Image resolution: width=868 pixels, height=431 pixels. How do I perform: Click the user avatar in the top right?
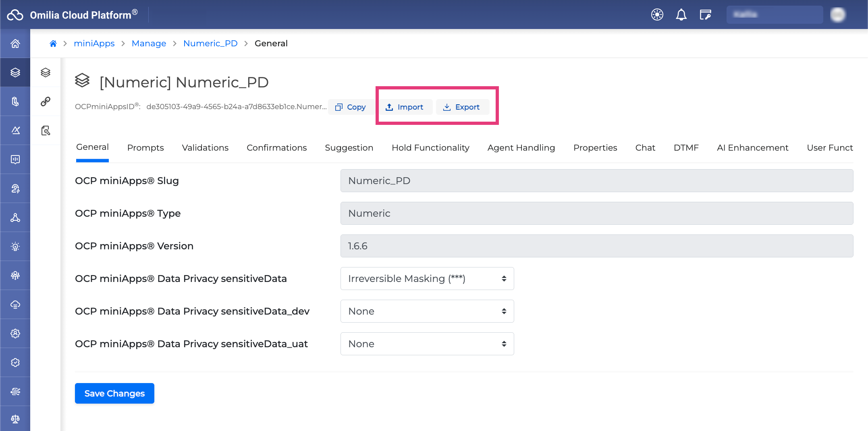click(x=838, y=15)
